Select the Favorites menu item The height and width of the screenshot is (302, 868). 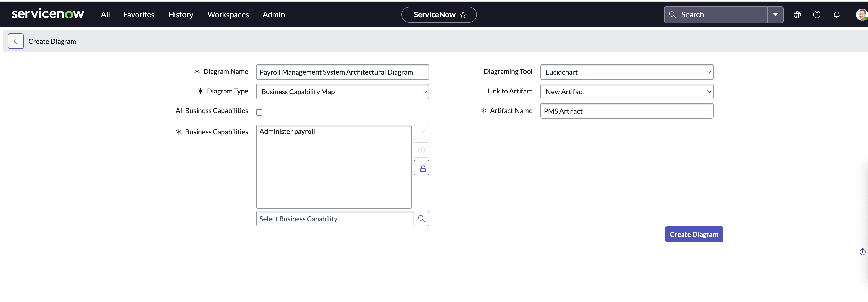139,14
